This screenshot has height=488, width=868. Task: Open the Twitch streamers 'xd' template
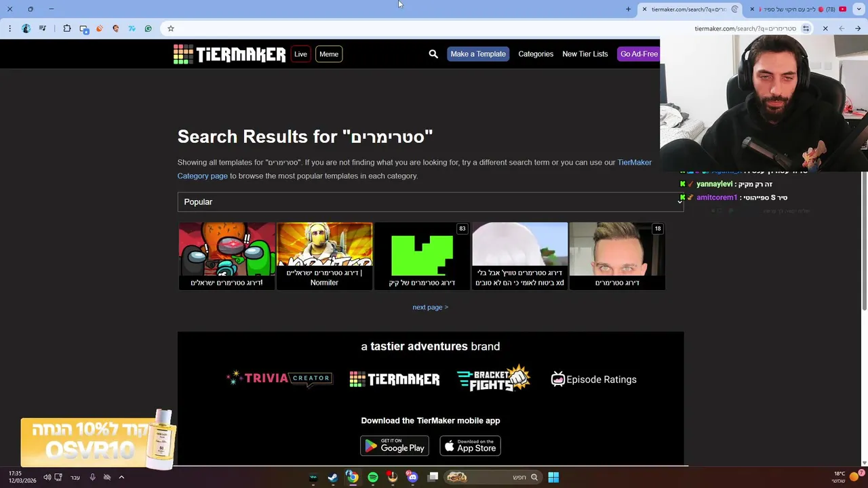519,256
